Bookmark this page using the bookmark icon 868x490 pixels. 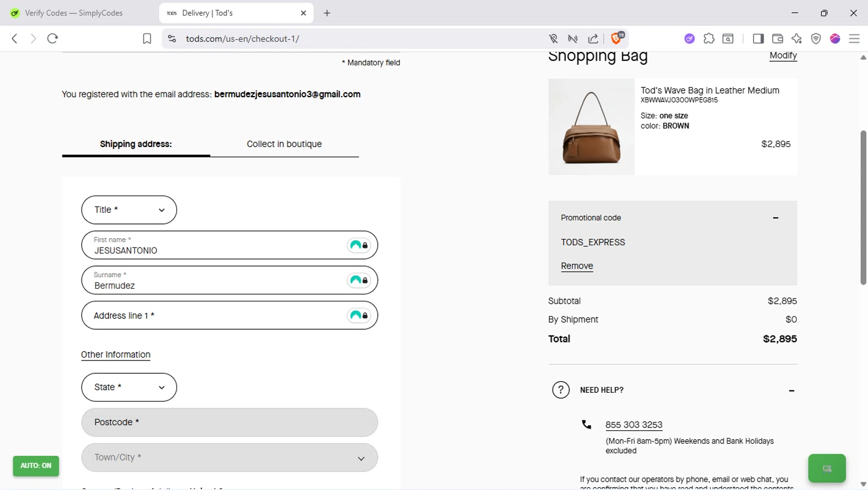click(147, 39)
